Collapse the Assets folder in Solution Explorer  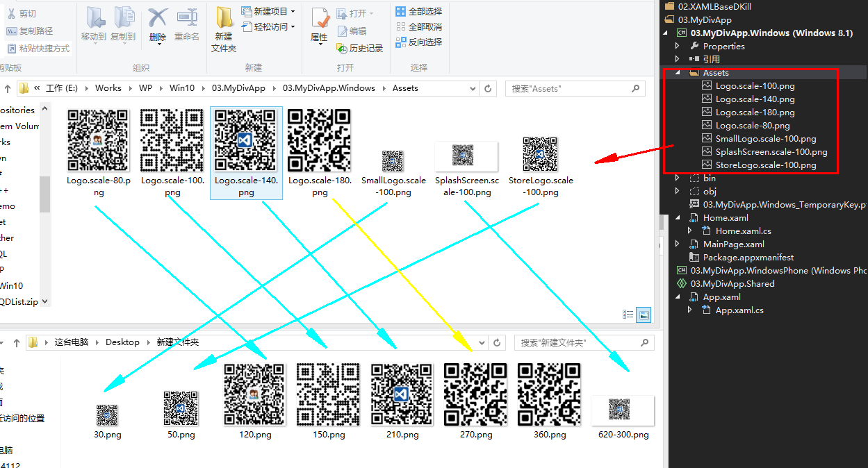(678, 73)
